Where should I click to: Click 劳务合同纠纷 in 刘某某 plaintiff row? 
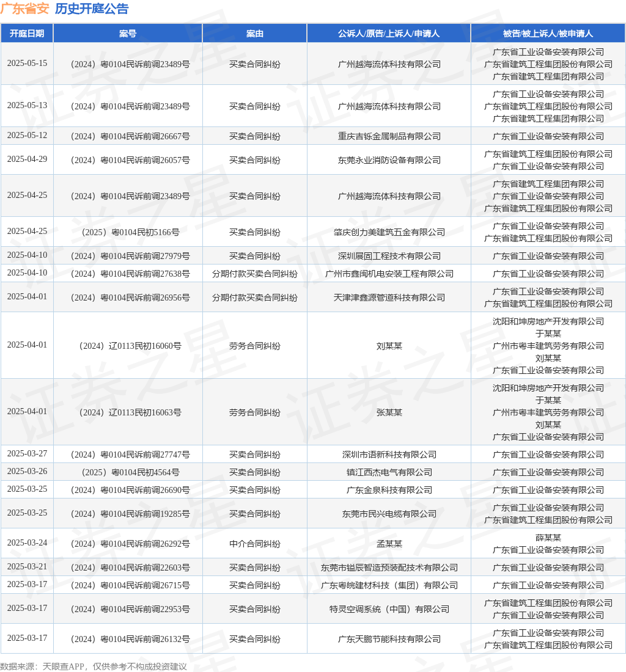point(255,346)
